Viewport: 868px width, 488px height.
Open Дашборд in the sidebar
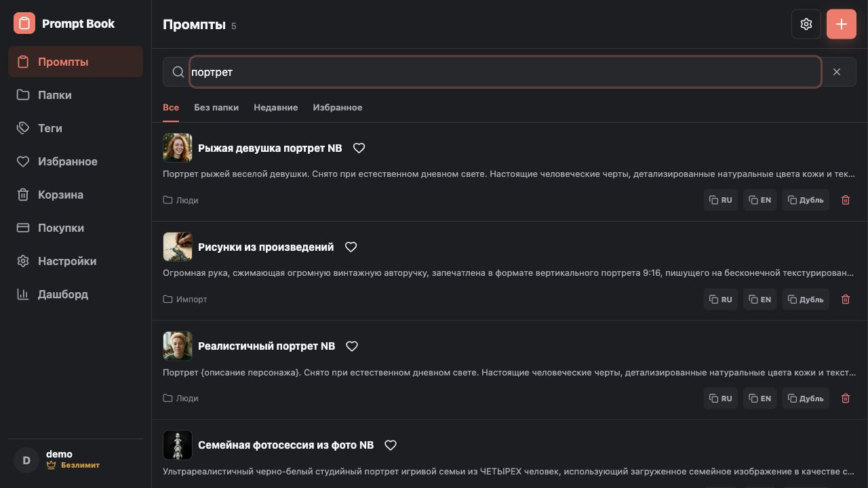point(75,294)
